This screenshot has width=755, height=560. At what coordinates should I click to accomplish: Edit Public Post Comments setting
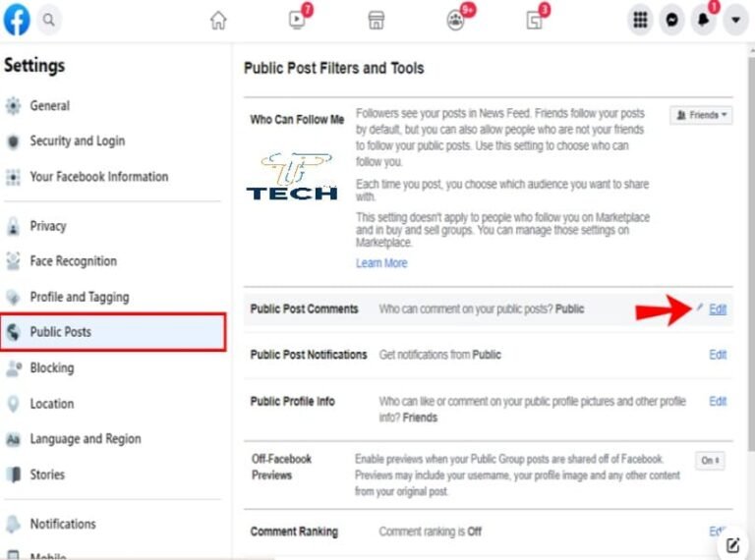pyautogui.click(x=718, y=308)
